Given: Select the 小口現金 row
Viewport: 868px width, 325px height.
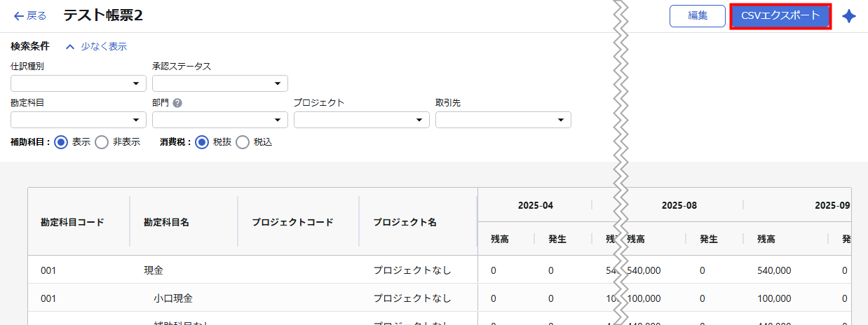Looking at the screenshot, I should click(173, 298).
